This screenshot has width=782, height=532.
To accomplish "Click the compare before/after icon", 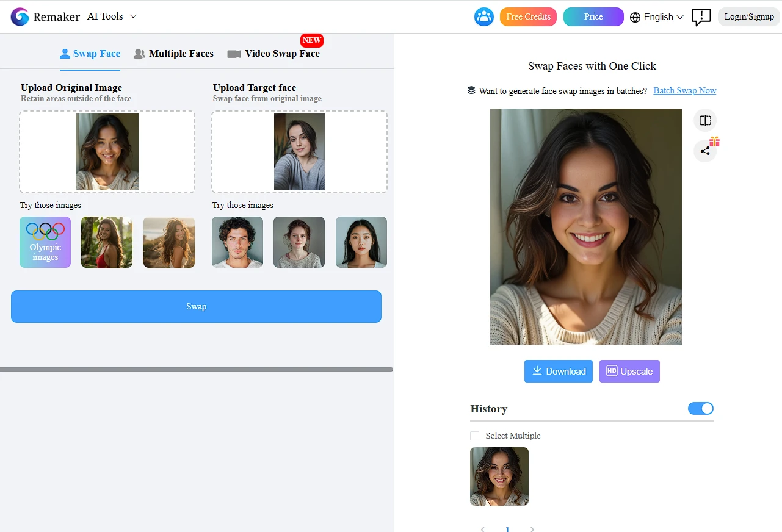I will click(705, 120).
